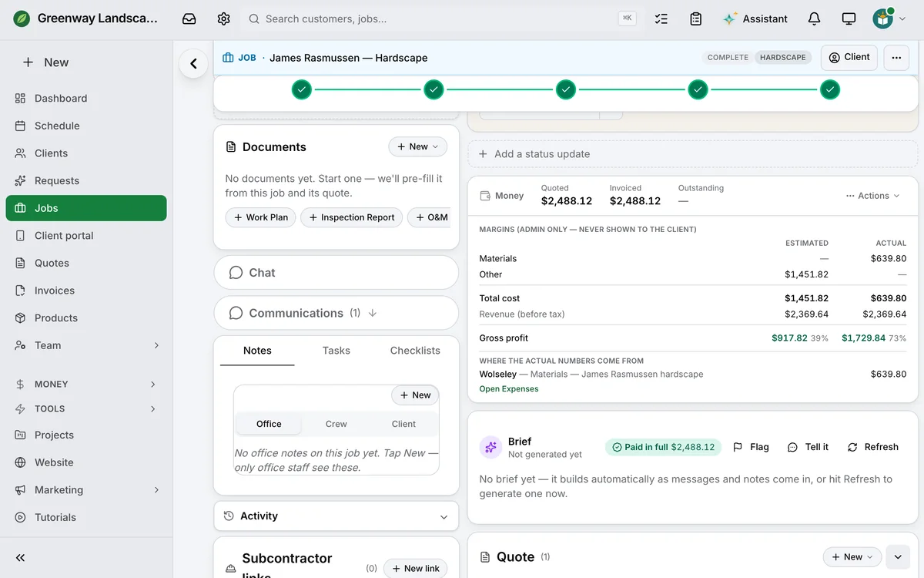This screenshot has width=924, height=578.
Task: Select the Crew notes tab
Action: pyautogui.click(x=336, y=424)
